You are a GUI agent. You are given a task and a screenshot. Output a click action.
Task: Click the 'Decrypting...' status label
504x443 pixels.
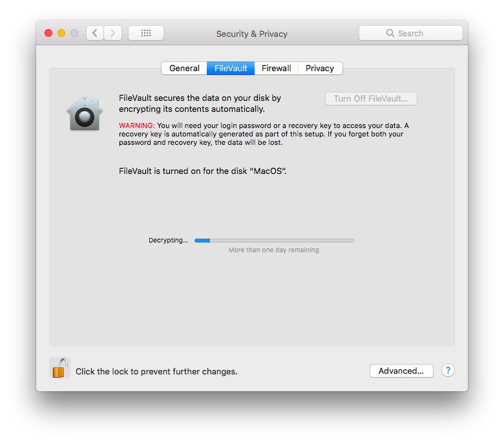coord(168,241)
